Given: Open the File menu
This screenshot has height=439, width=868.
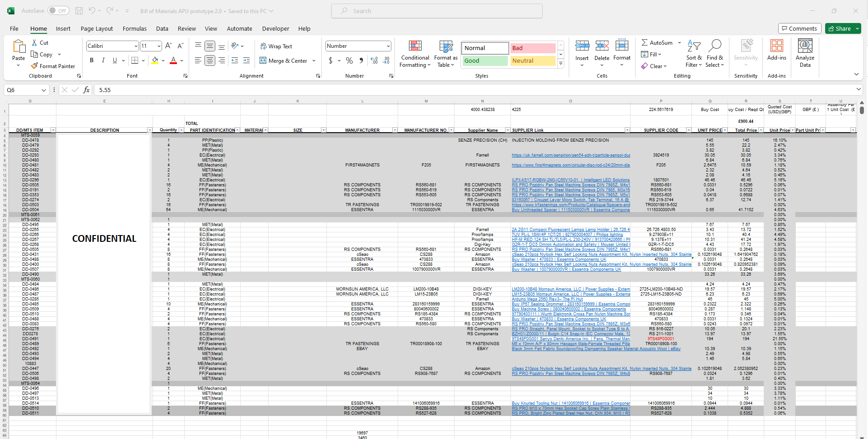Looking at the screenshot, I should pos(14,28).
